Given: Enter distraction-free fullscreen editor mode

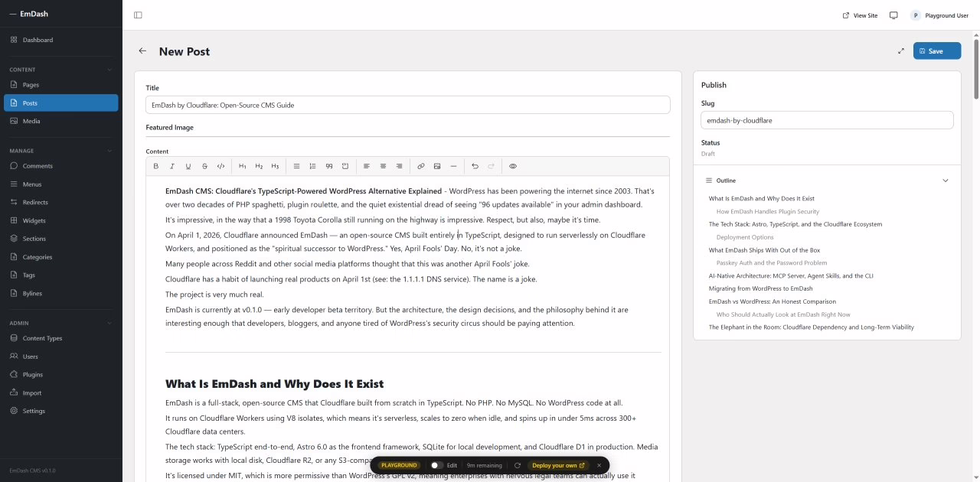Looking at the screenshot, I should point(900,51).
